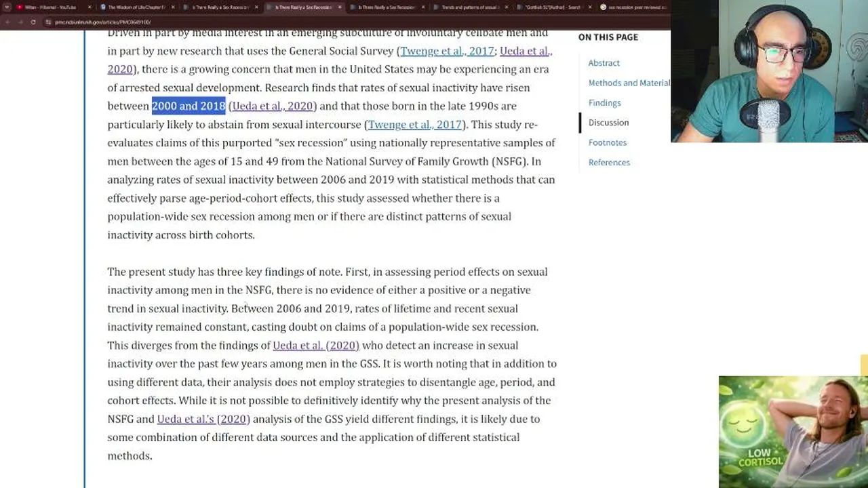This screenshot has width=868, height=488.
Task: Close The Wisdom of Life Chapter tab
Action: pos(173,7)
